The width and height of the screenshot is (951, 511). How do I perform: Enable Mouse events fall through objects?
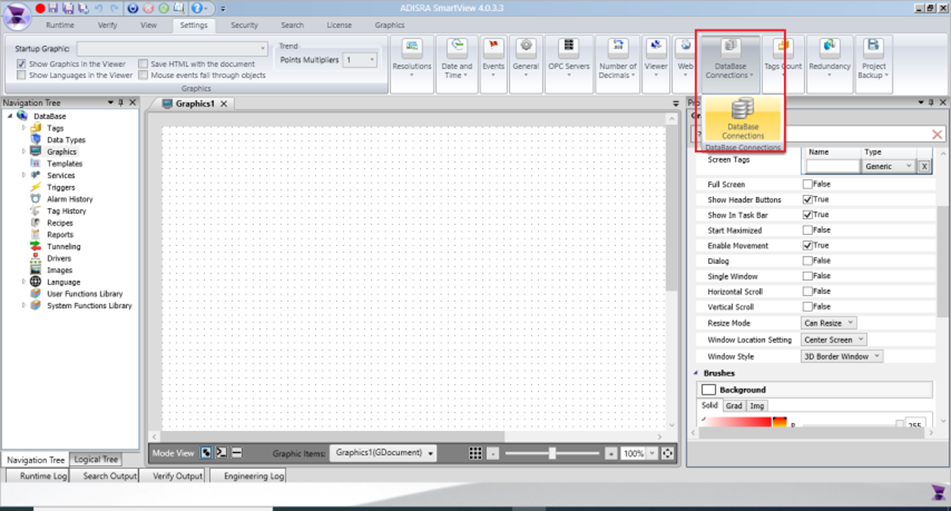click(x=143, y=75)
